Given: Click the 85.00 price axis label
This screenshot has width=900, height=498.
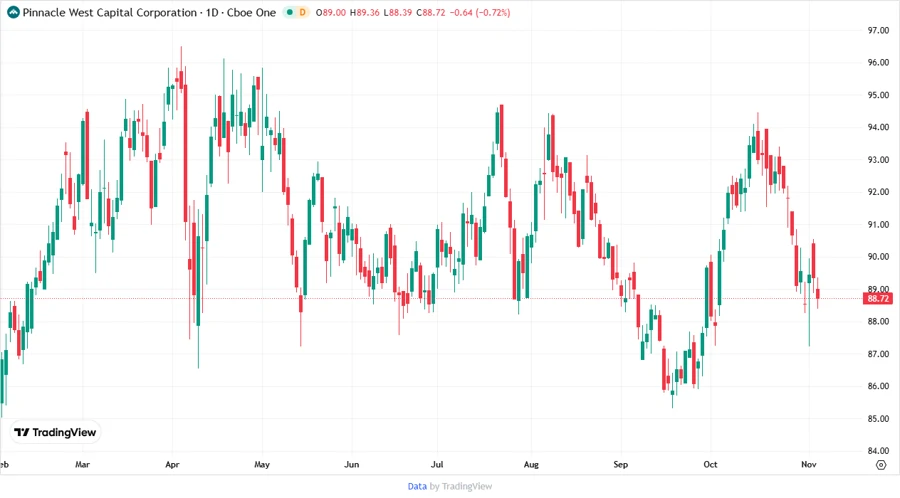Looking at the screenshot, I should [878, 419].
